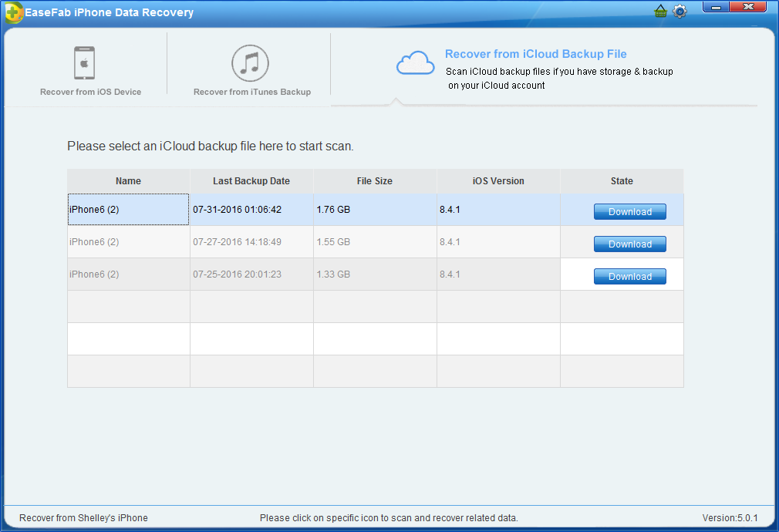Click the 'Recover from Shelley's iPhone' status text
This screenshot has width=779, height=532.
[x=83, y=517]
